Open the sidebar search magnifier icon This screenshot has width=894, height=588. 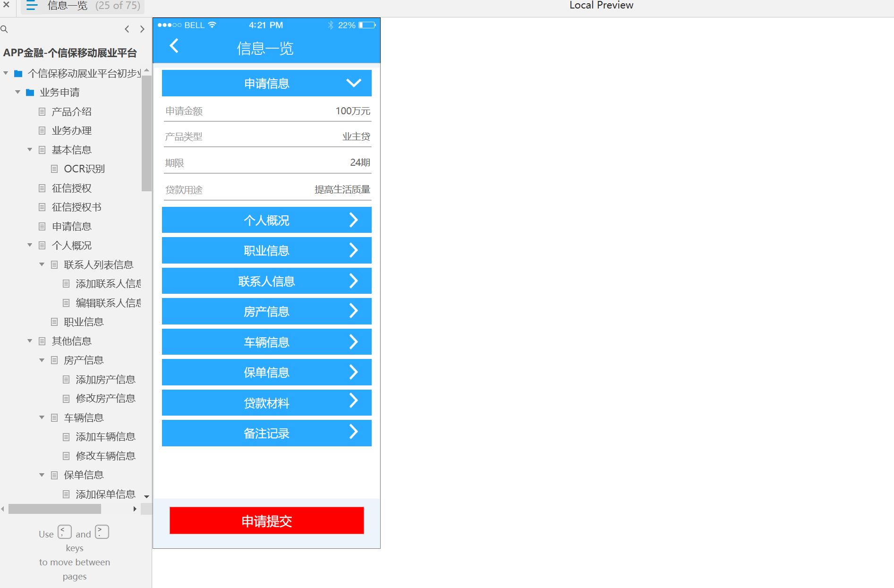pyautogui.click(x=4, y=29)
